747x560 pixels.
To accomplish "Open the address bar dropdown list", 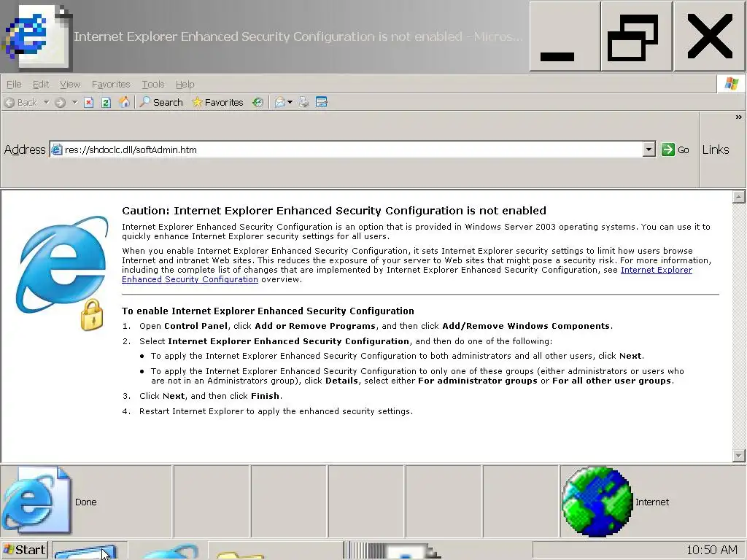I will tap(649, 149).
